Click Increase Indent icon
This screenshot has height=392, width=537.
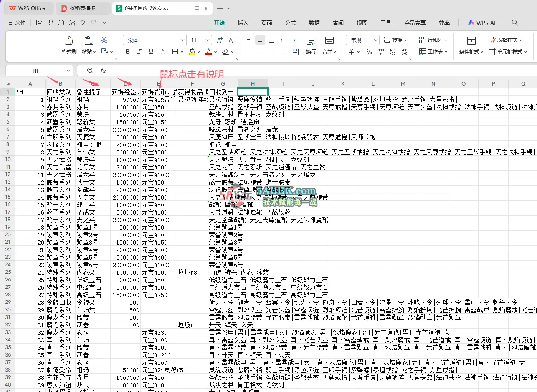point(295,40)
